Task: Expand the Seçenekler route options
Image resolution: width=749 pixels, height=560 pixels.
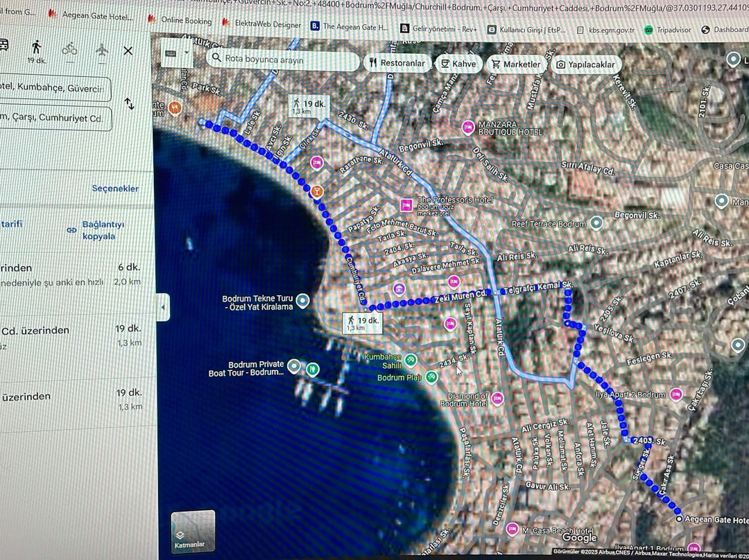Action: (115, 189)
